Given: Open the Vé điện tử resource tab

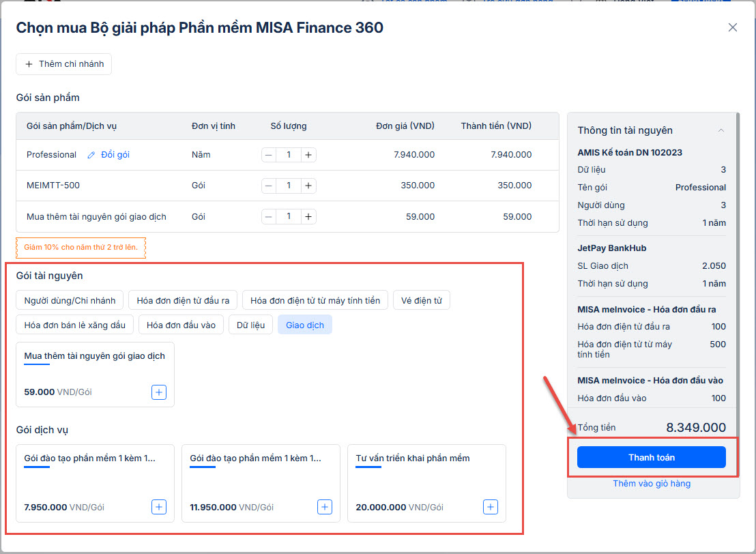Looking at the screenshot, I should click(421, 300).
